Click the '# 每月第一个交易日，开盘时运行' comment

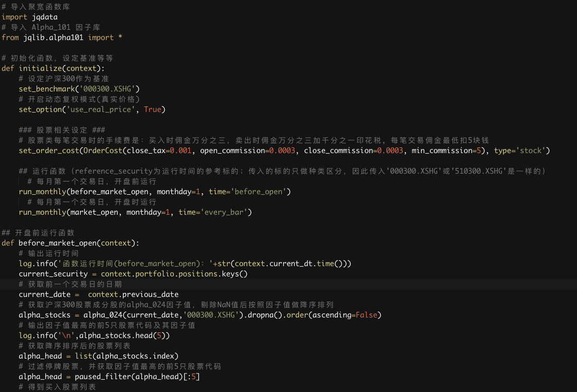point(92,202)
